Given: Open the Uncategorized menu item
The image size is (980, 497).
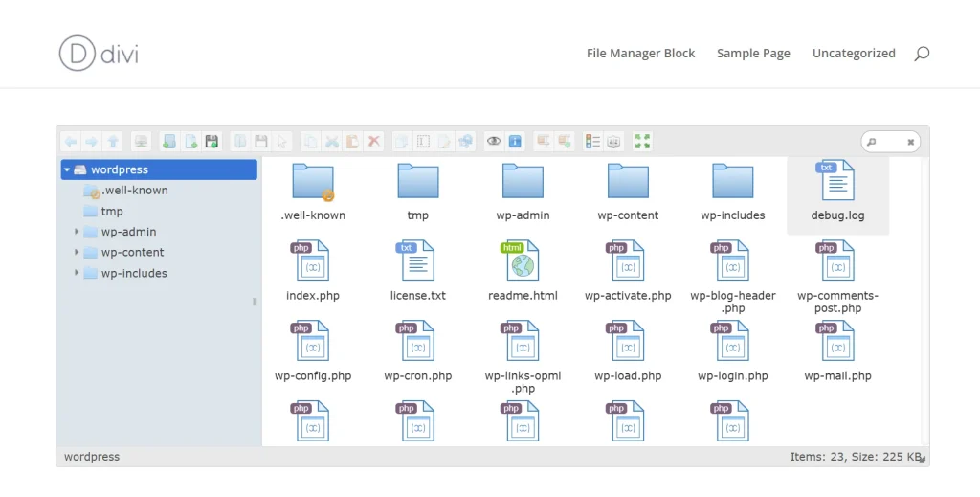Looking at the screenshot, I should click(x=854, y=53).
